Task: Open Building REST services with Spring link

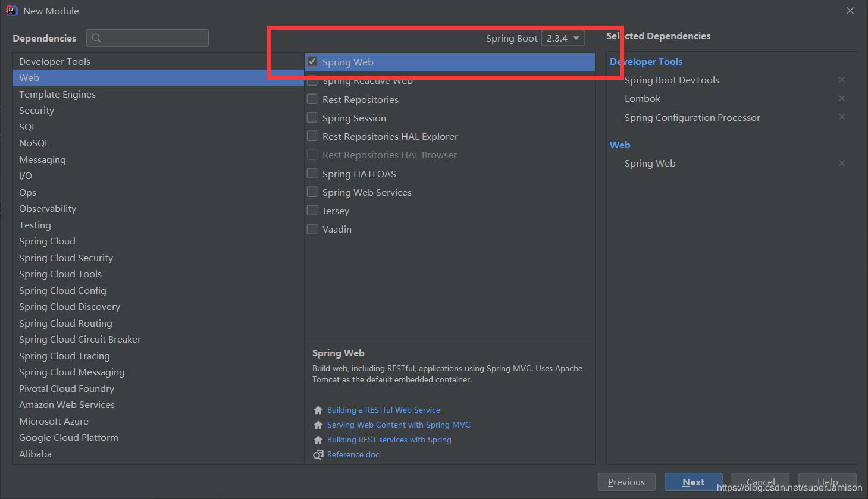Action: [389, 440]
